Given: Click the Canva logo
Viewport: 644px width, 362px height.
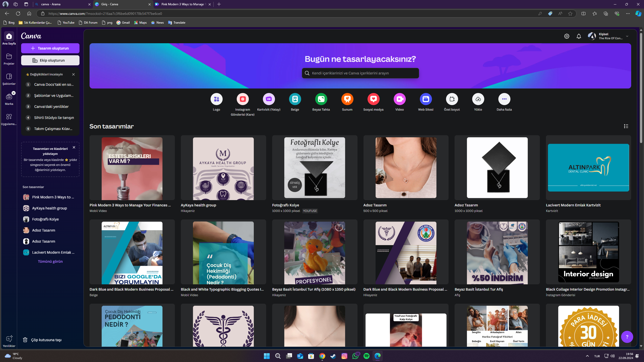Looking at the screenshot, I should 31,36.
